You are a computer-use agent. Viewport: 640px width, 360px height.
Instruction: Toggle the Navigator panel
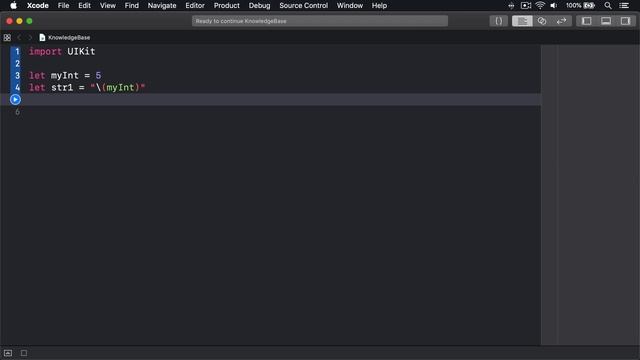[x=587, y=21]
